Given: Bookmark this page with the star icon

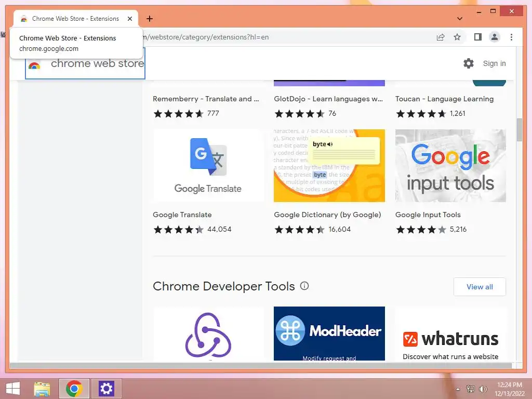Looking at the screenshot, I should tap(457, 37).
